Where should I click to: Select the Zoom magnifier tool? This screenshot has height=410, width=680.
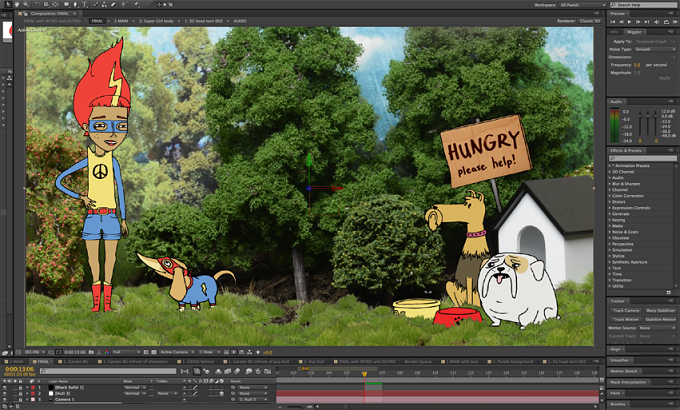pyautogui.click(x=26, y=4)
